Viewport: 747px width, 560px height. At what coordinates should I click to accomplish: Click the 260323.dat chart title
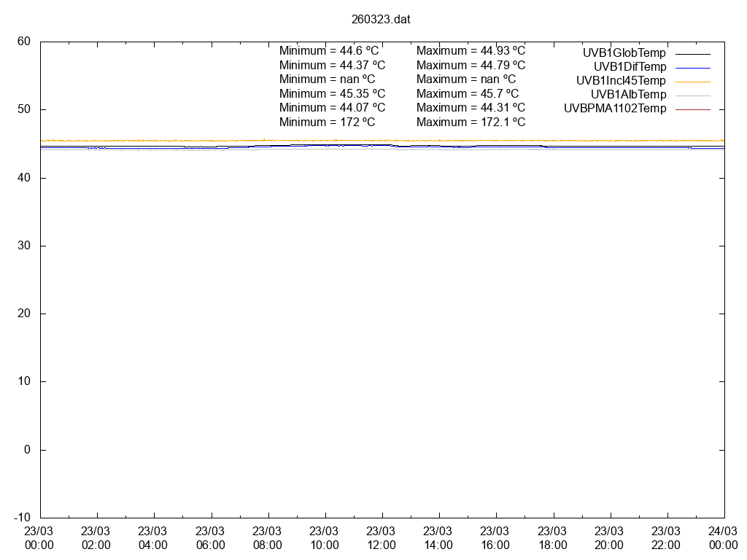coord(381,20)
